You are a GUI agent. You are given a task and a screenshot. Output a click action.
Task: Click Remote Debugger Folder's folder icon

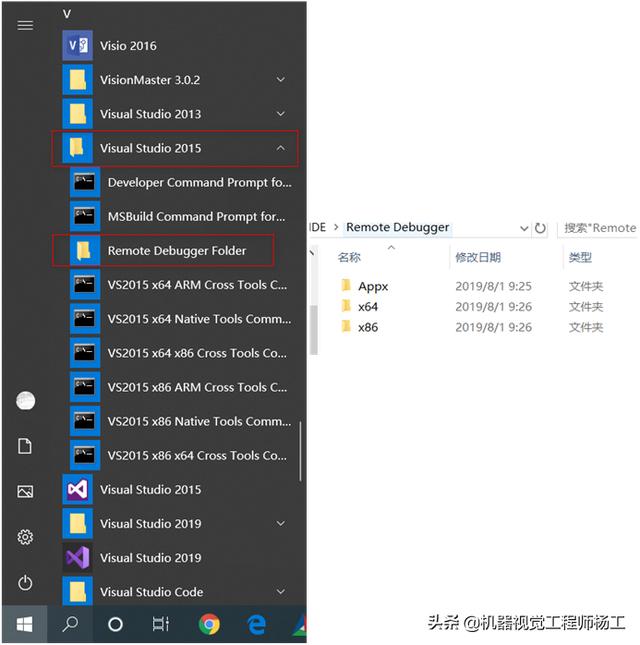85,250
